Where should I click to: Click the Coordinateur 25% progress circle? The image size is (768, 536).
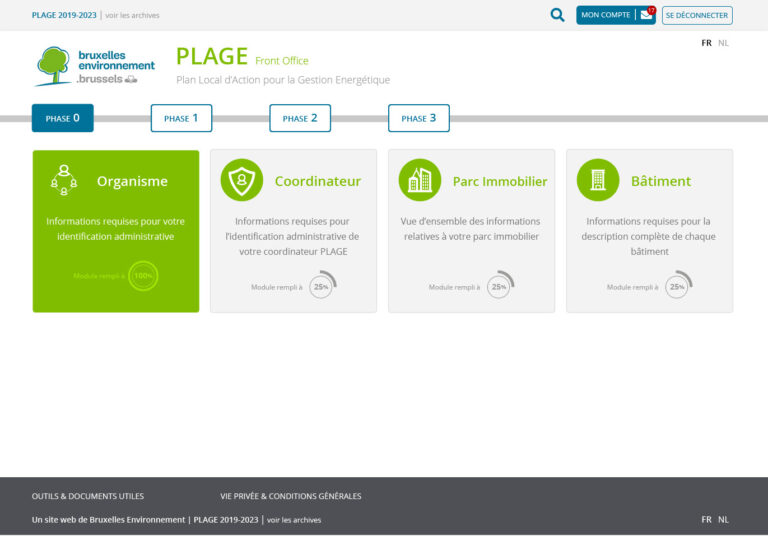(322, 285)
